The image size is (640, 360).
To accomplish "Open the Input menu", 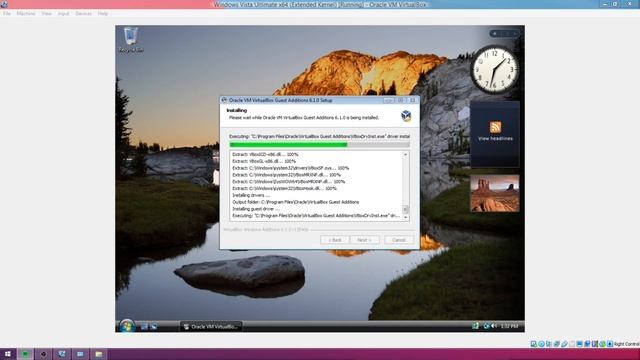I will point(63,13).
